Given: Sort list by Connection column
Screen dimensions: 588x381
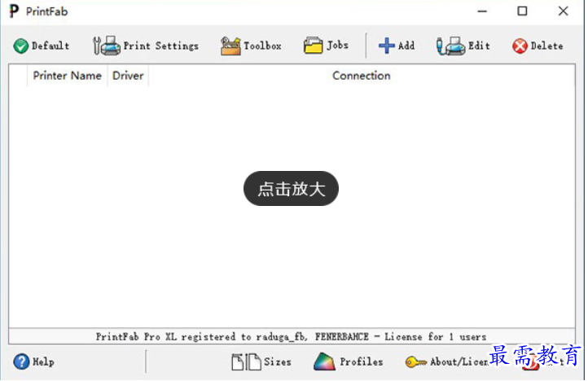Looking at the screenshot, I should coord(361,76).
